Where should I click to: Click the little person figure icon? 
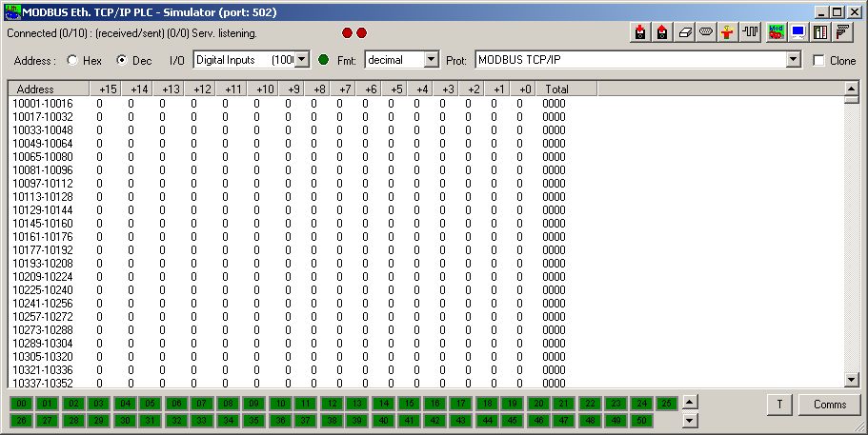729,32
